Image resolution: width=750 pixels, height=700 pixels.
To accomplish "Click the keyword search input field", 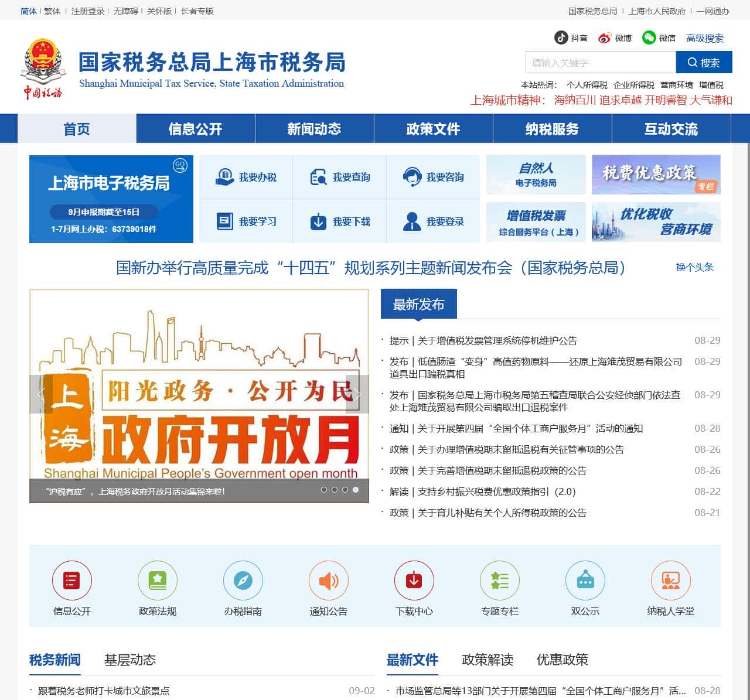I will tap(599, 62).
